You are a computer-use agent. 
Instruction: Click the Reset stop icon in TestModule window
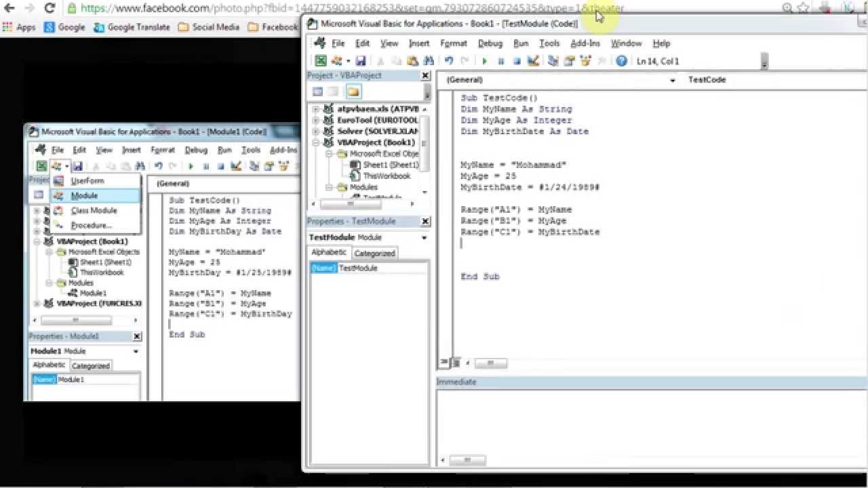[517, 61]
